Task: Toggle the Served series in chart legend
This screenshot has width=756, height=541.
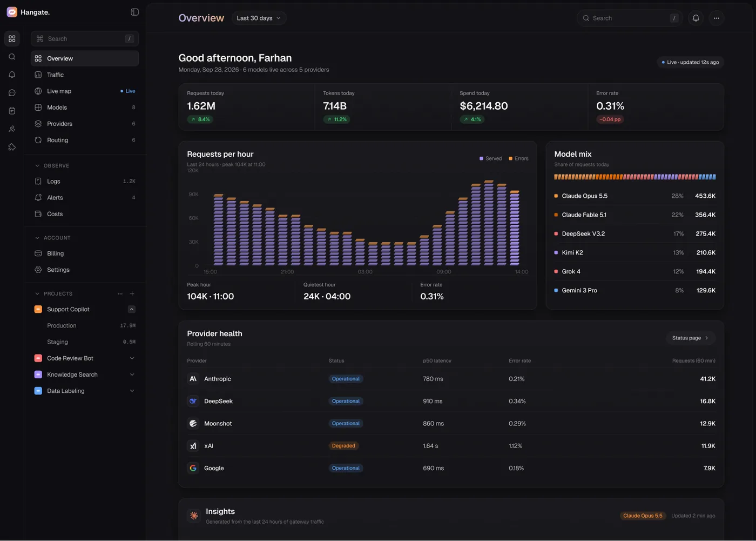Action: 490,158
